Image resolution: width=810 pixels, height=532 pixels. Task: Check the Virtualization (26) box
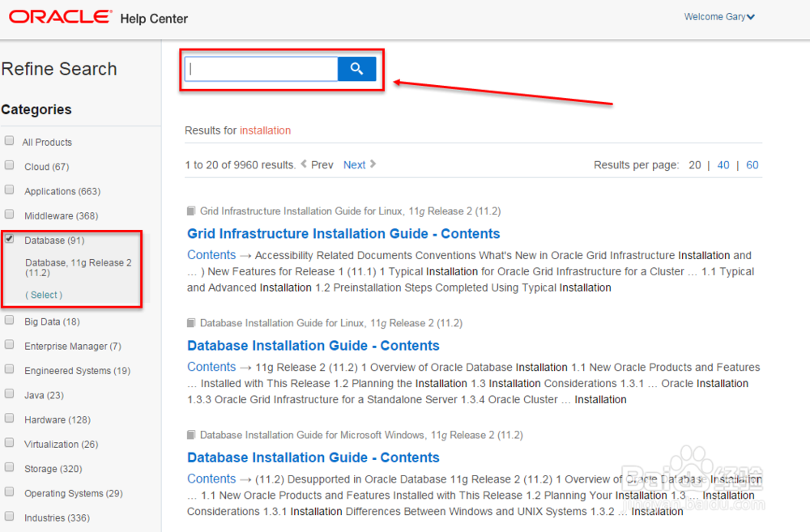(x=9, y=443)
